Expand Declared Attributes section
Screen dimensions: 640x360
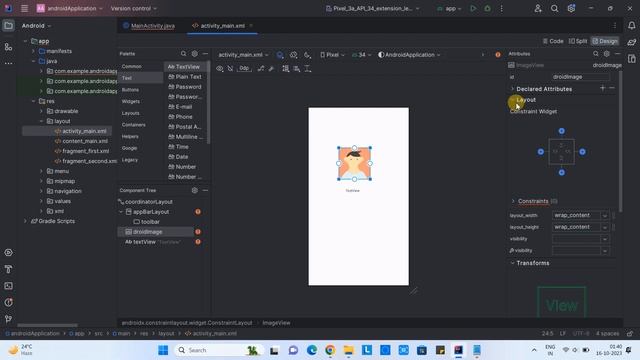pos(513,89)
